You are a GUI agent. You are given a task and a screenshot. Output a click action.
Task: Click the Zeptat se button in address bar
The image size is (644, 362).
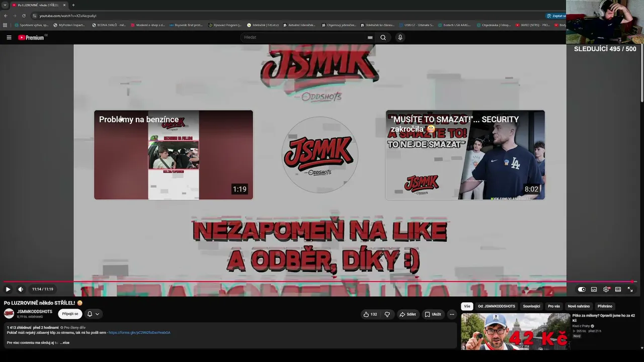556,16
